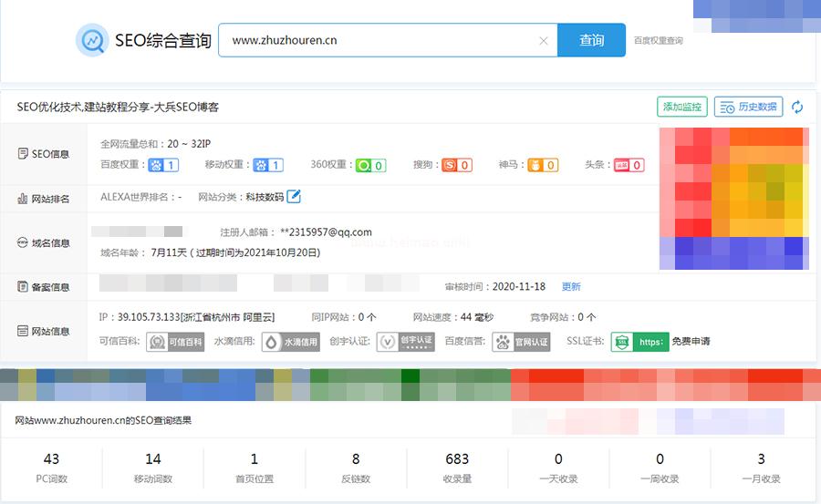Click the 官网认证 Baidu credit badge
The image size is (821, 504).
pyautogui.click(x=522, y=342)
